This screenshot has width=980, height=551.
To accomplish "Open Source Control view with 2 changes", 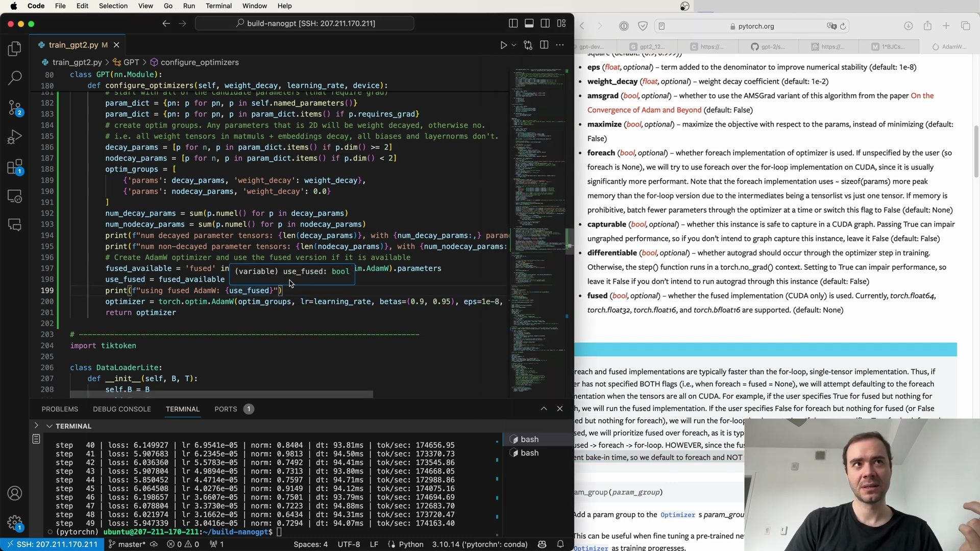I will click(15, 108).
